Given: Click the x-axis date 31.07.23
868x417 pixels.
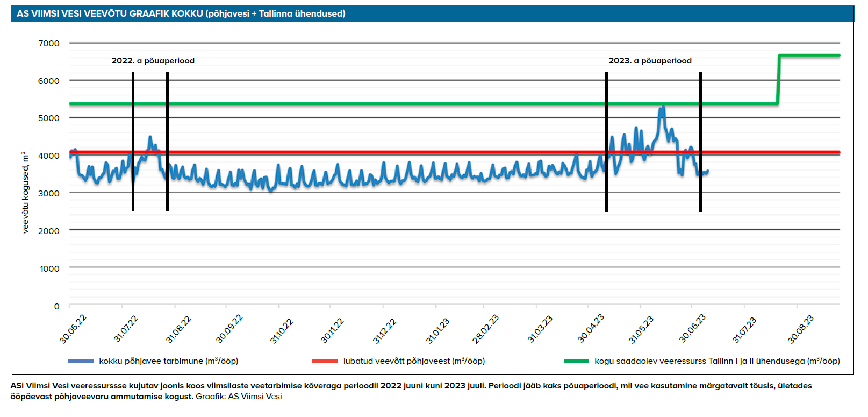Looking at the screenshot, I should (x=744, y=330).
